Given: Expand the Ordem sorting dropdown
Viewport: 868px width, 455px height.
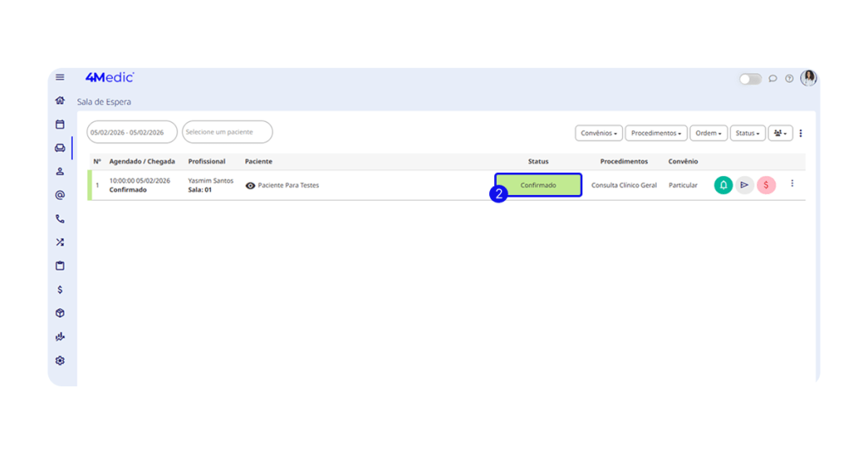Looking at the screenshot, I should tap(709, 133).
